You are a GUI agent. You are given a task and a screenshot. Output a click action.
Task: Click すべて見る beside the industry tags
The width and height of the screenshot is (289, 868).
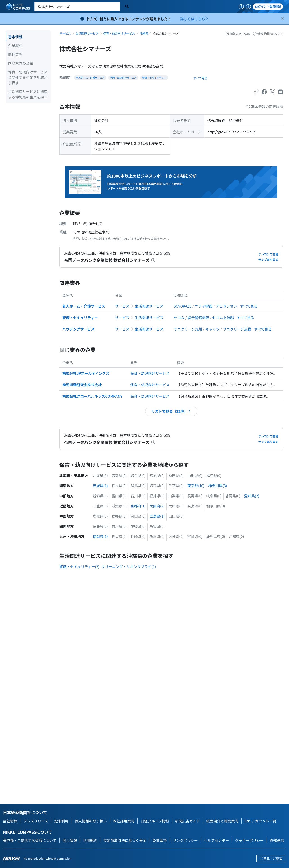pos(200,78)
